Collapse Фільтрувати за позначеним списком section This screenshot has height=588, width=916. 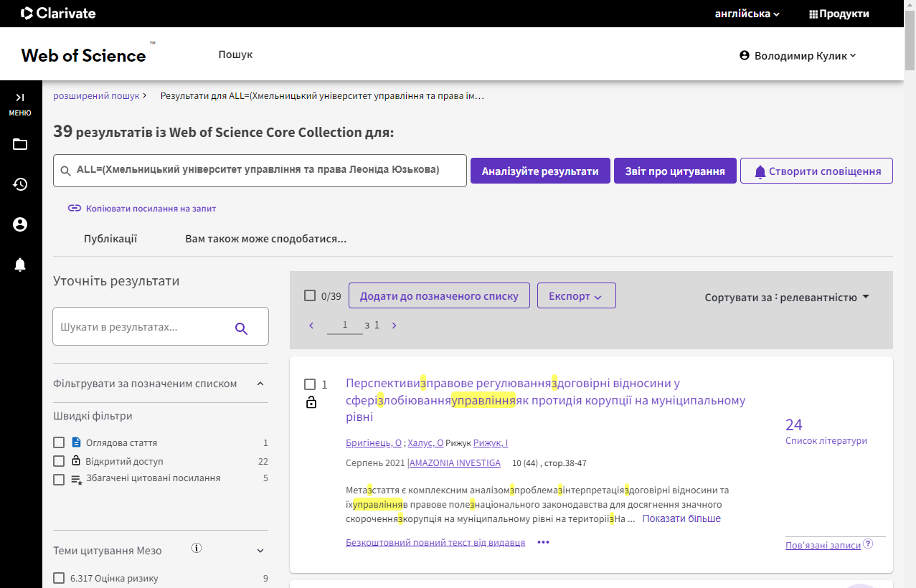click(260, 384)
